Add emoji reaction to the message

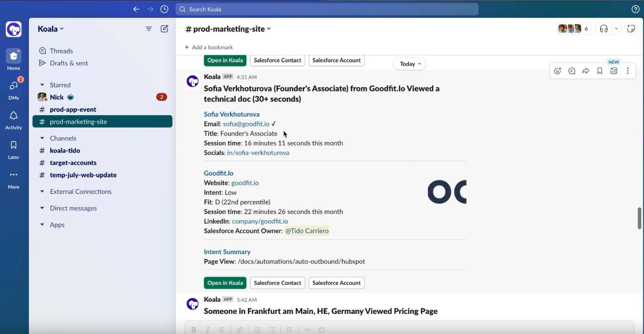coord(558,71)
